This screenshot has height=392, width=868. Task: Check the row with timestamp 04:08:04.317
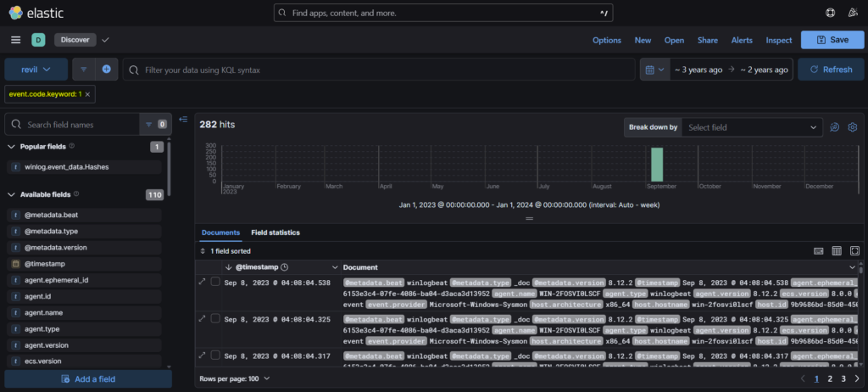click(x=215, y=355)
